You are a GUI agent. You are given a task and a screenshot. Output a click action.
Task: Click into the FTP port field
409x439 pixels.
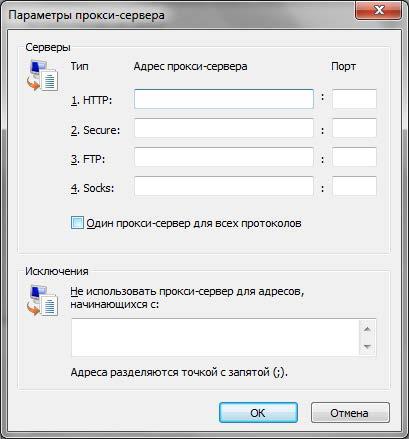354,157
